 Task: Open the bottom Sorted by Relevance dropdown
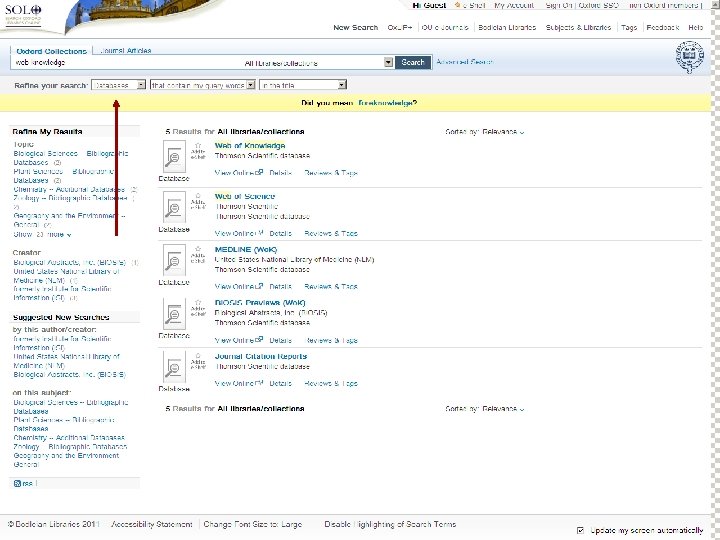(x=503, y=409)
